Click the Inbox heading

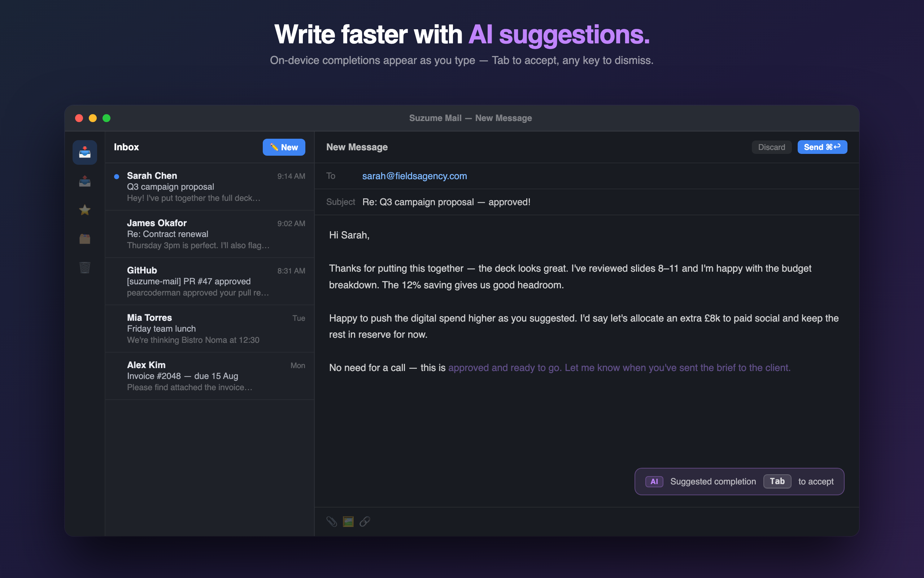(126, 147)
